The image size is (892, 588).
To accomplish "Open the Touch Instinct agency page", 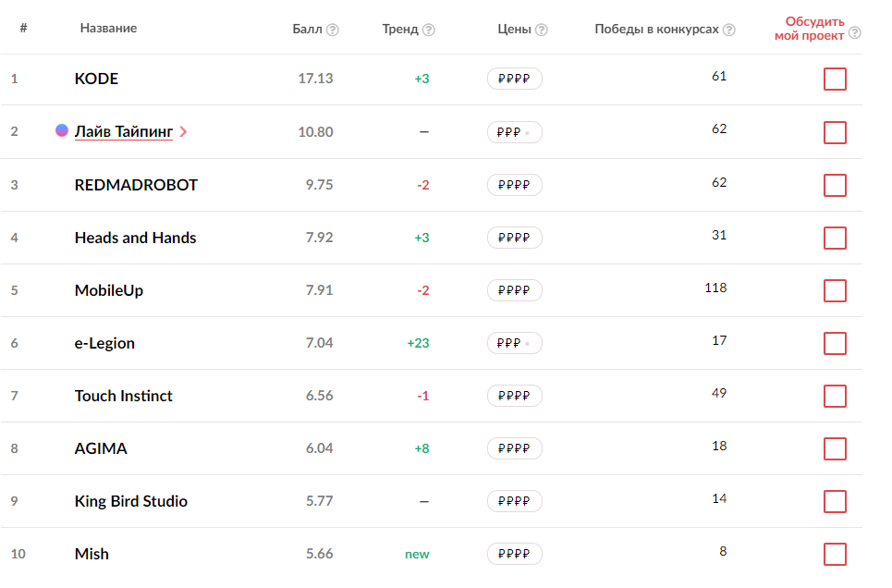I will click(x=123, y=396).
